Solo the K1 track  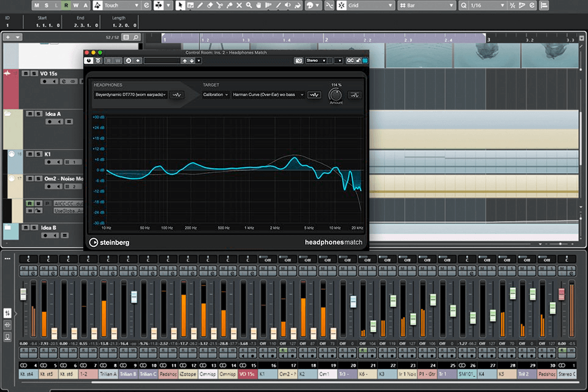point(37,154)
